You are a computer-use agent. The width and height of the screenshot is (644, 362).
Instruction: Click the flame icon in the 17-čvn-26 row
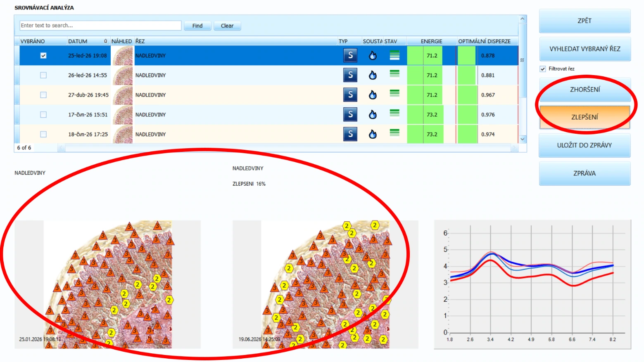pyautogui.click(x=373, y=114)
